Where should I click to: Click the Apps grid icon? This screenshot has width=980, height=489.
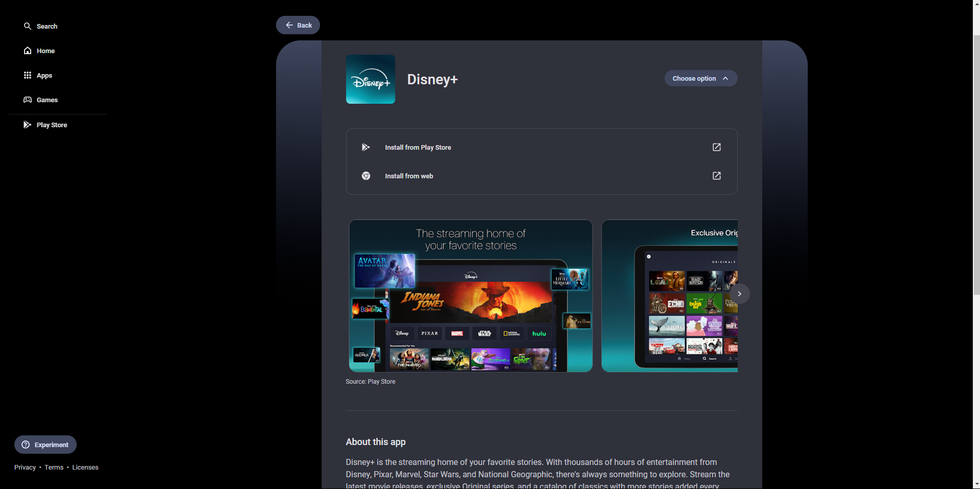(x=28, y=75)
